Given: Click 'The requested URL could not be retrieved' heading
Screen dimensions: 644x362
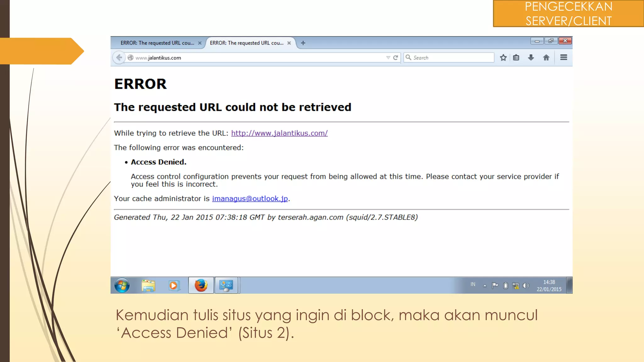Looking at the screenshot, I should click(x=232, y=107).
